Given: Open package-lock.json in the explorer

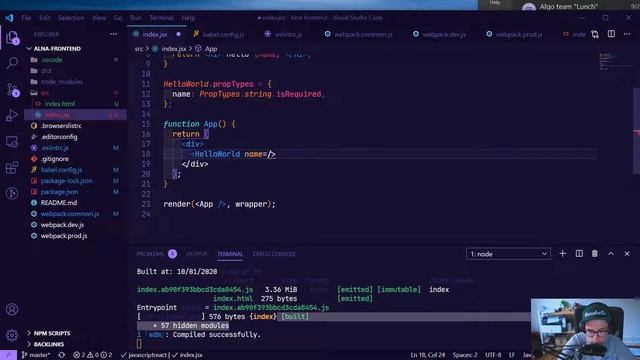Looking at the screenshot, I should (x=67, y=181).
